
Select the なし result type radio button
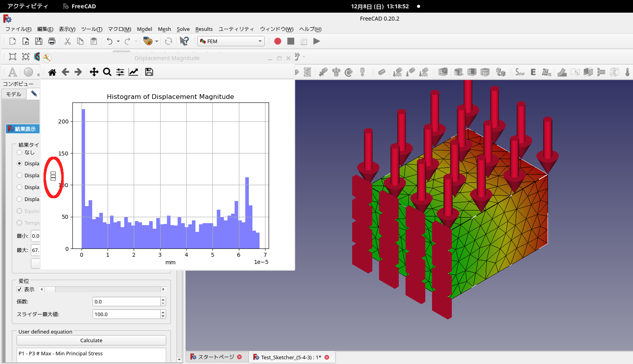[x=19, y=152]
